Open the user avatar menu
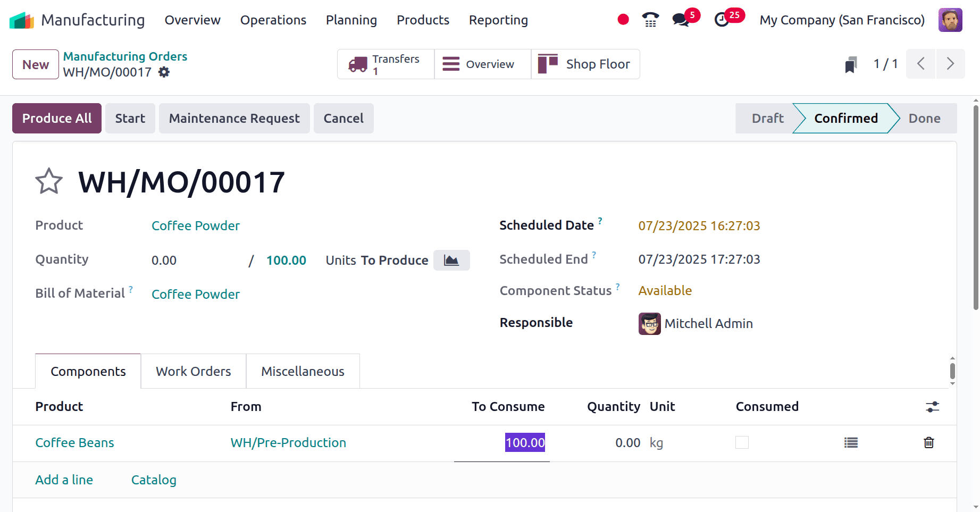The width and height of the screenshot is (980, 512). tap(950, 20)
